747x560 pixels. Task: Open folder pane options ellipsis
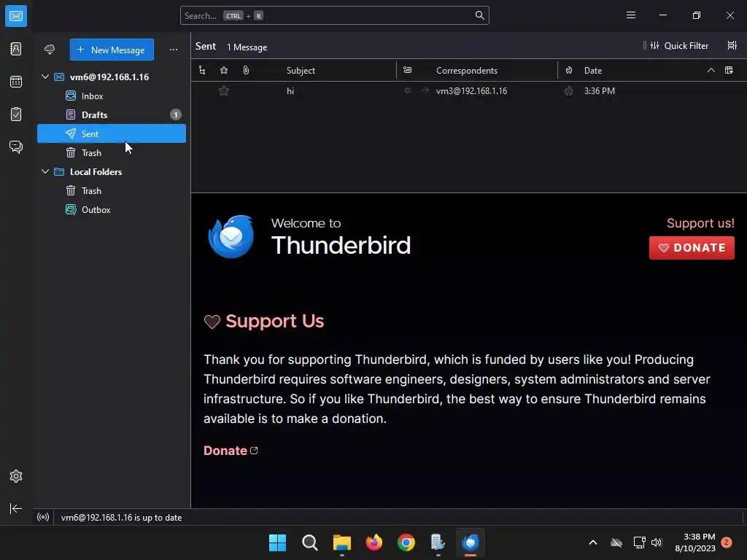coord(174,50)
